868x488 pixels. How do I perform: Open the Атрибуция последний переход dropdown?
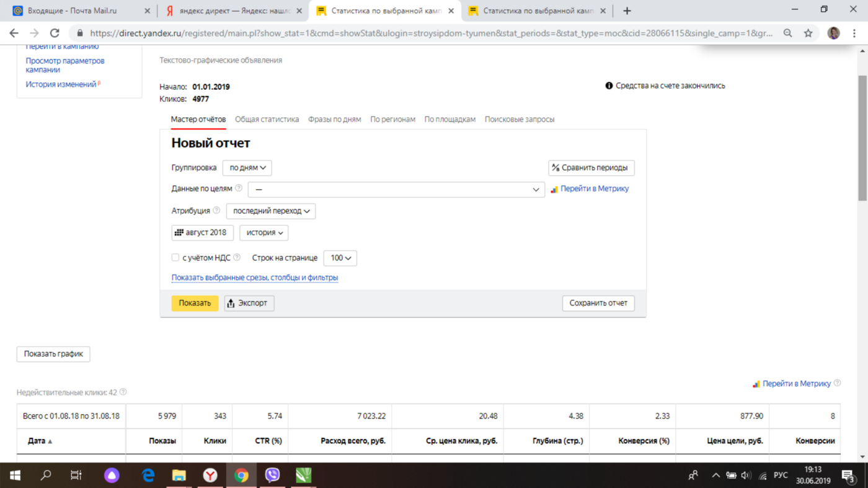pos(271,211)
